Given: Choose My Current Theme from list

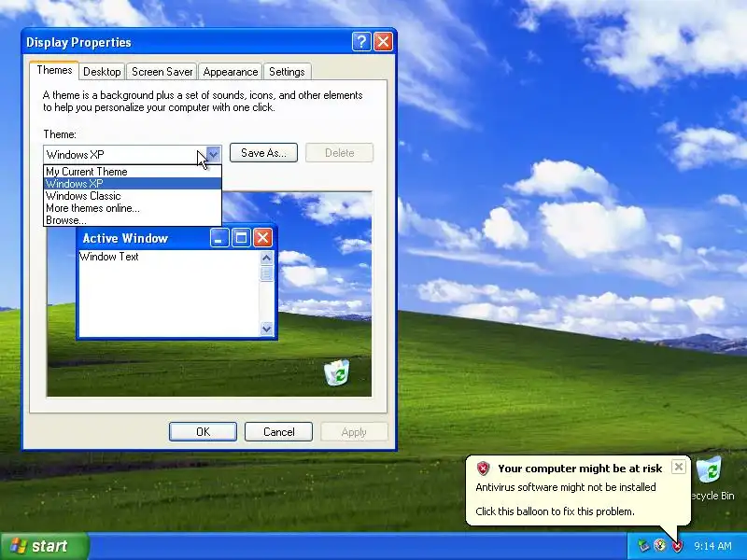Looking at the screenshot, I should point(133,172).
